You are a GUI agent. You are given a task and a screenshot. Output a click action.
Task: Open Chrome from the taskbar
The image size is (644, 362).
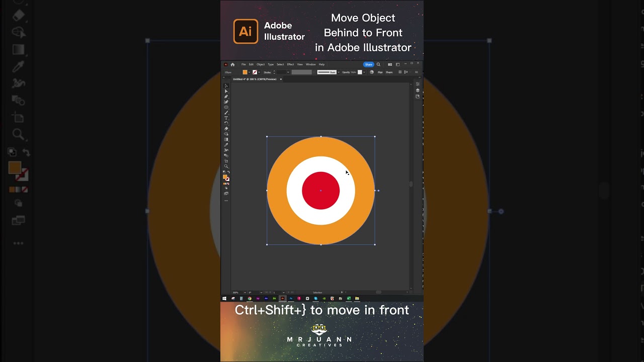pyautogui.click(x=250, y=299)
